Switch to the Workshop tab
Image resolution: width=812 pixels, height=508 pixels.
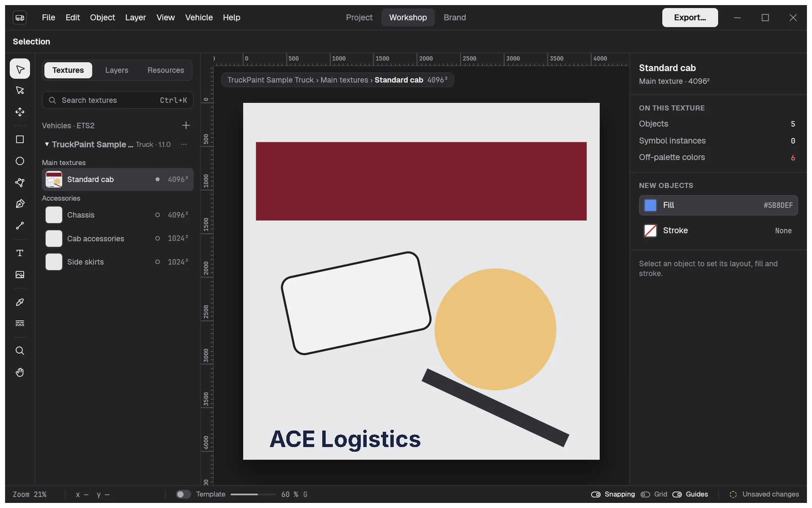click(408, 18)
